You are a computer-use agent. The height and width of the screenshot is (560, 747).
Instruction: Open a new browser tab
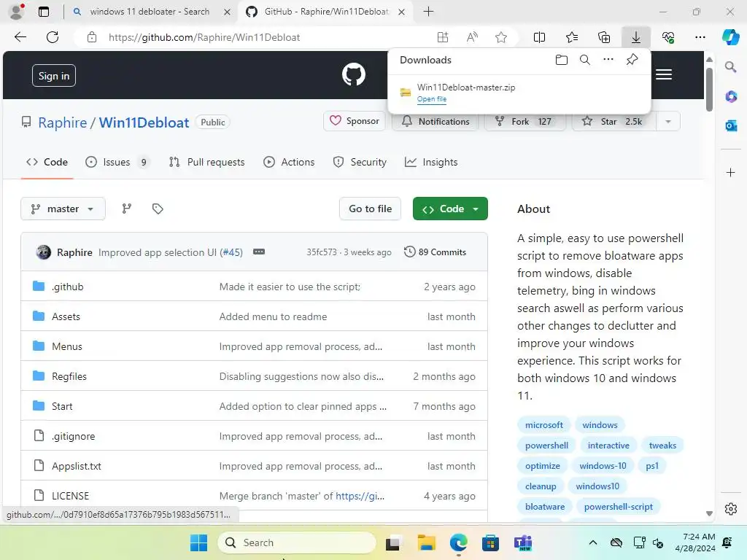428,12
